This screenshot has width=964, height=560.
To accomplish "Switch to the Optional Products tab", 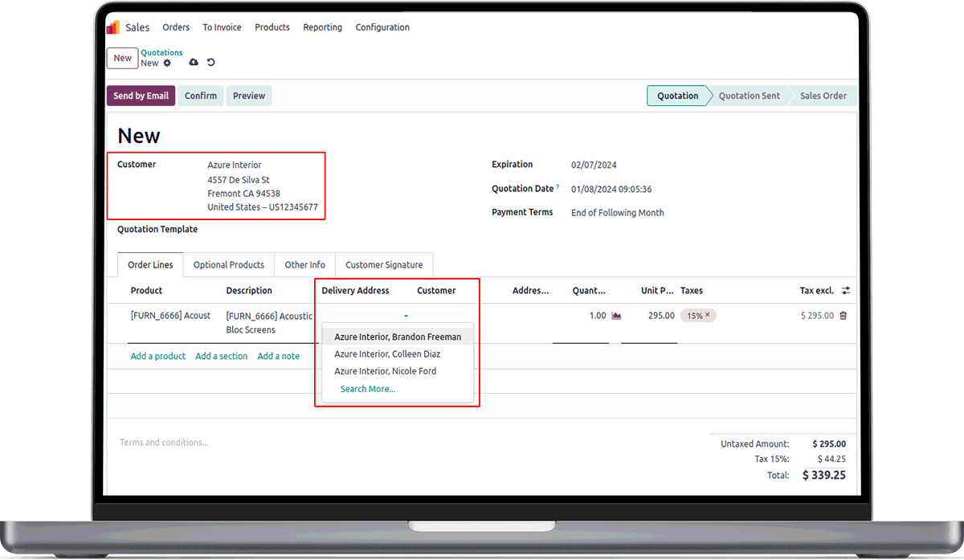I will 228,265.
